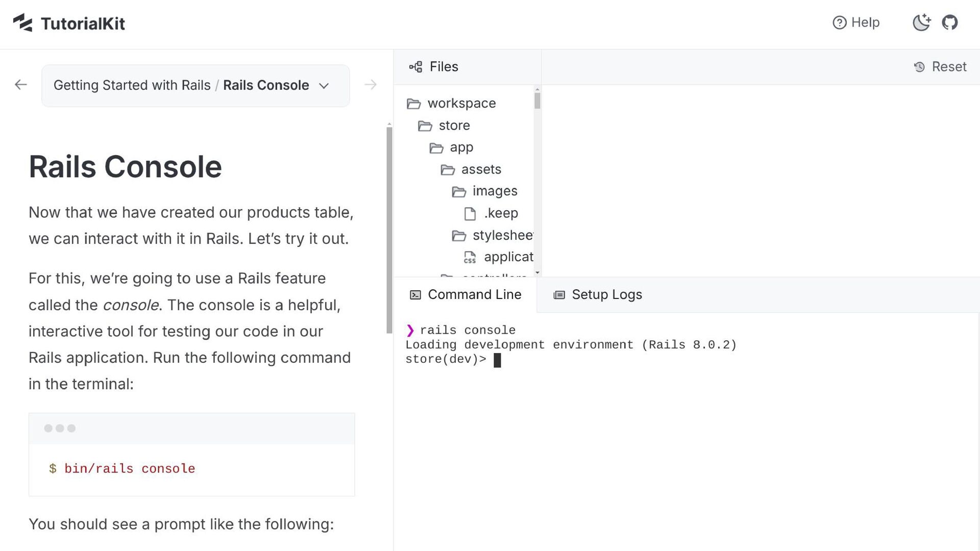Open the application CSS file
Viewport: 980px width, 551px height.
pyautogui.click(x=508, y=257)
